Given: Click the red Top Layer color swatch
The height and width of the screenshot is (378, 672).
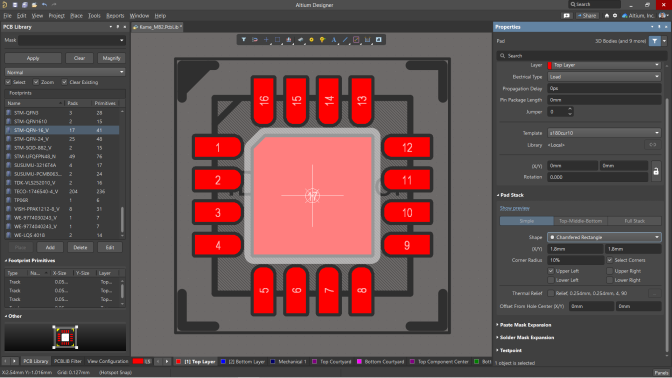Looking at the screenshot, I should (x=179, y=362).
